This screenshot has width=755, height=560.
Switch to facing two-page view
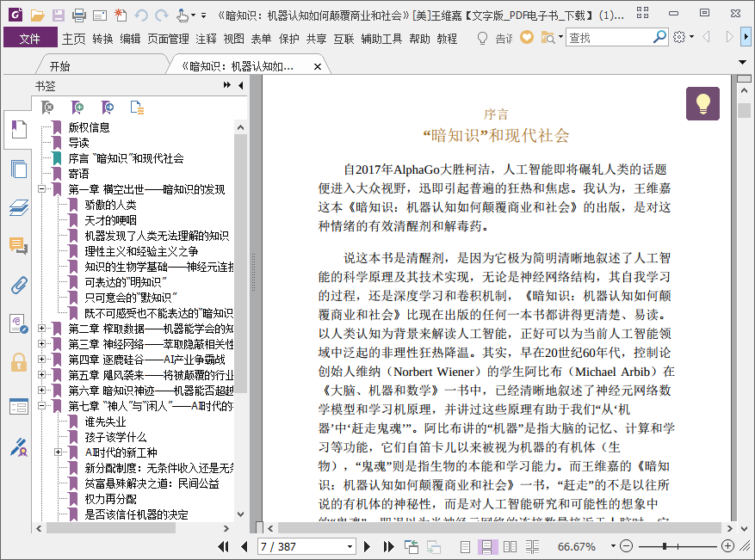click(510, 546)
